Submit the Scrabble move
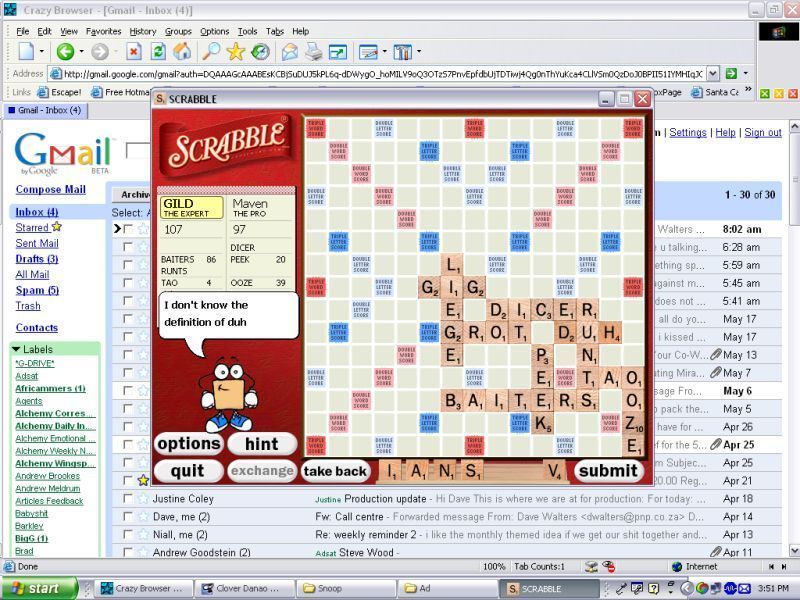800x600 pixels. coord(608,470)
